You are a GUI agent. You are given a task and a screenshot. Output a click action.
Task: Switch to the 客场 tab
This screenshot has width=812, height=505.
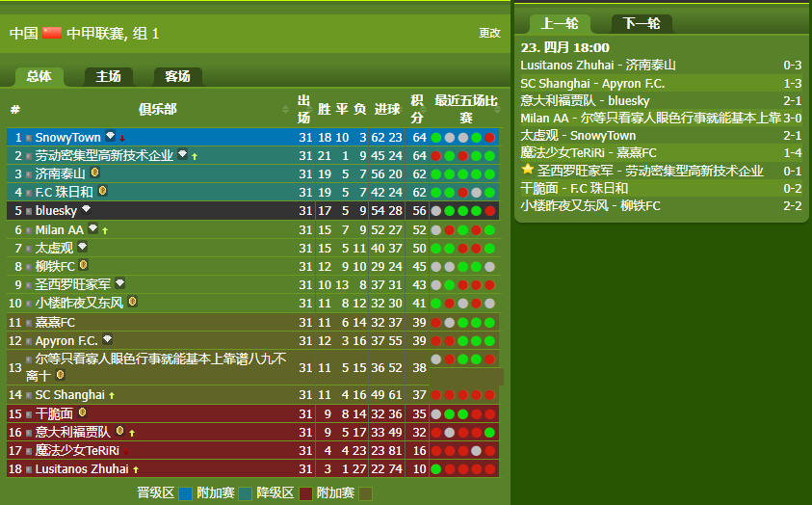pos(177,77)
